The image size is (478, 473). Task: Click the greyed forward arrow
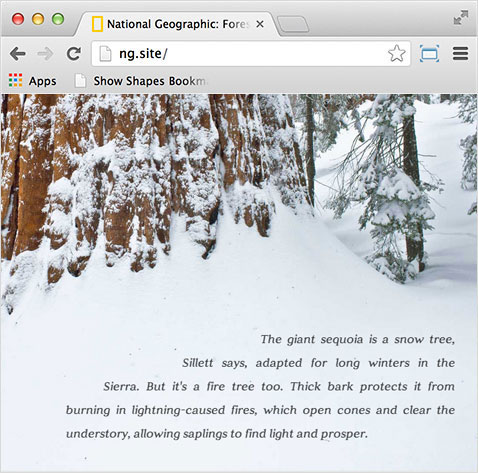tap(45, 54)
